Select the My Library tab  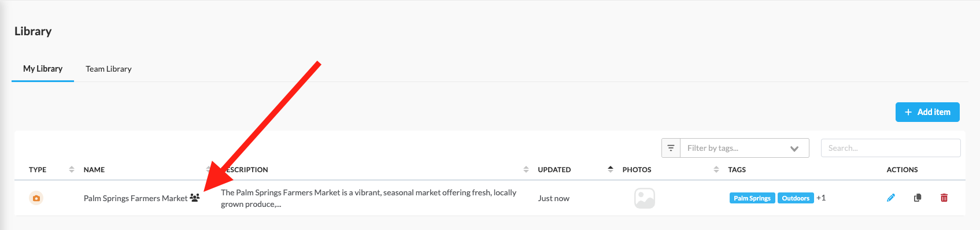43,69
